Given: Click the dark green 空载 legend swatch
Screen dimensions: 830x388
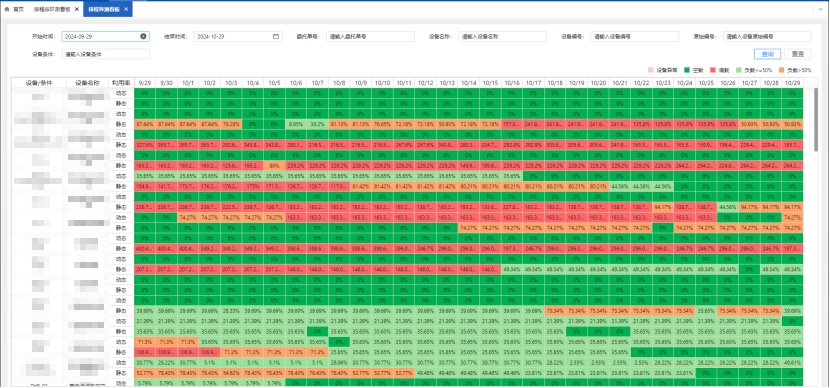Looking at the screenshot, I should [x=688, y=70].
